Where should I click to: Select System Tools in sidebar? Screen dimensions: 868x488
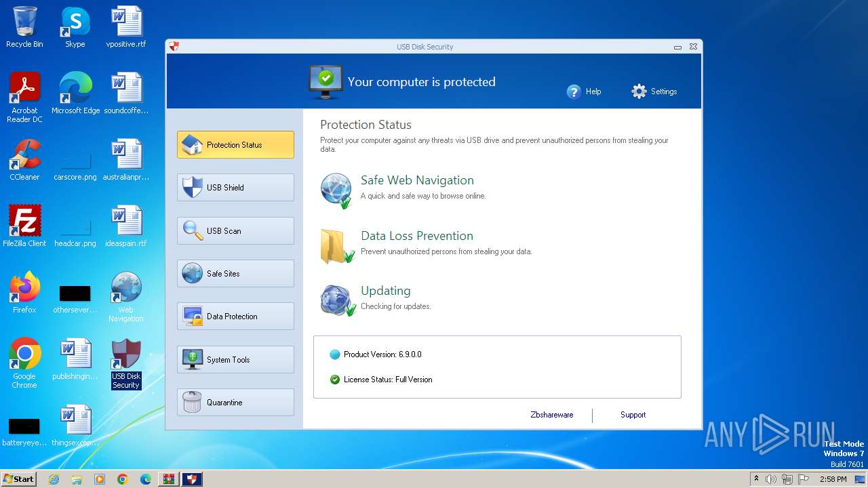point(235,359)
